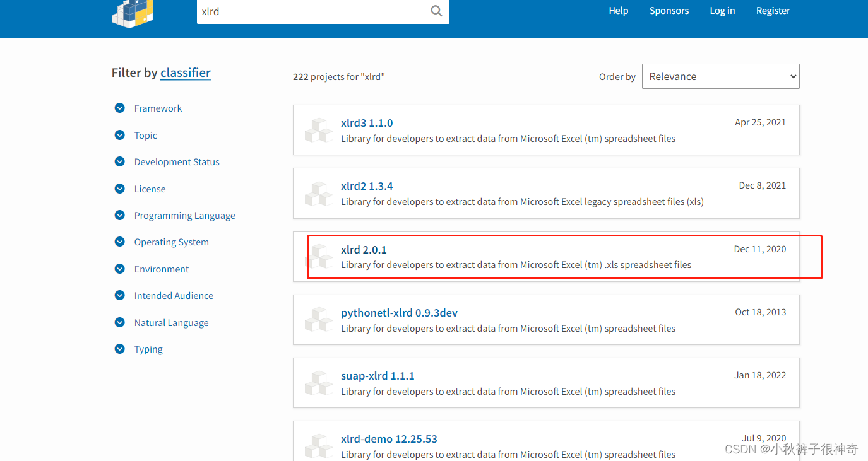Expand the License filter chevron
Screen dimensions: 868x461
coord(120,189)
